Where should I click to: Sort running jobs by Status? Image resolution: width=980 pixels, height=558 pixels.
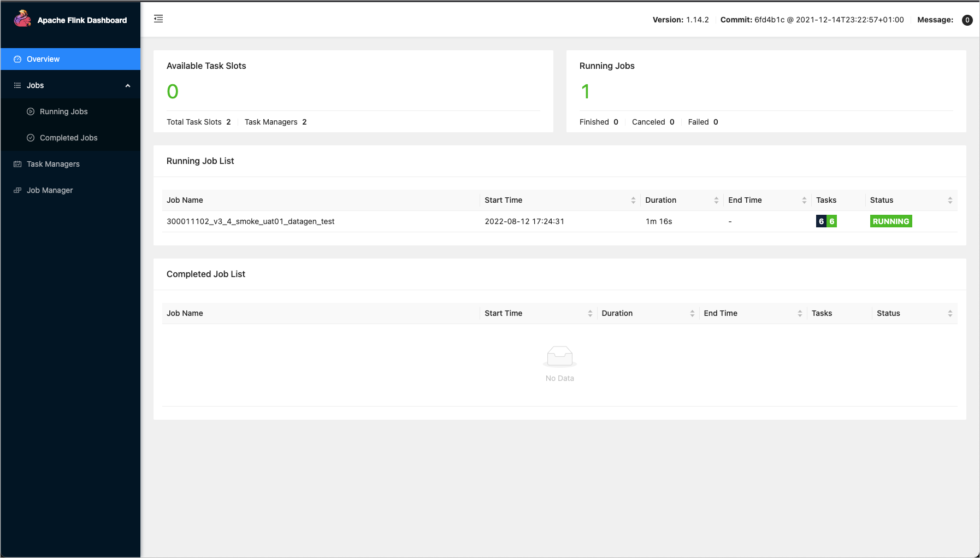950,201
